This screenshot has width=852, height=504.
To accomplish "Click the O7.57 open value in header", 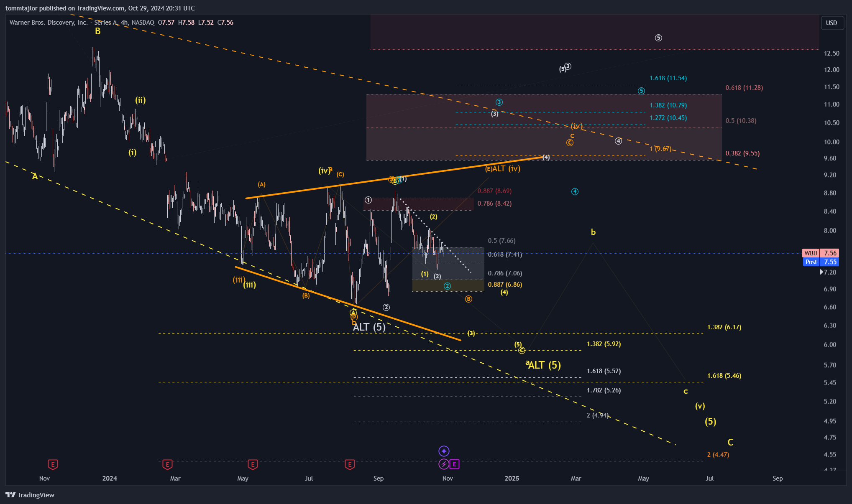I will [x=166, y=22].
